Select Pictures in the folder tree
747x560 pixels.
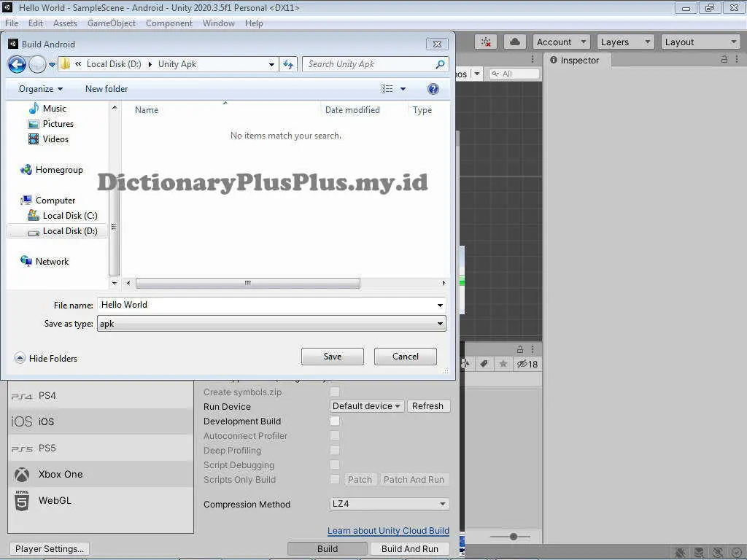51,124
